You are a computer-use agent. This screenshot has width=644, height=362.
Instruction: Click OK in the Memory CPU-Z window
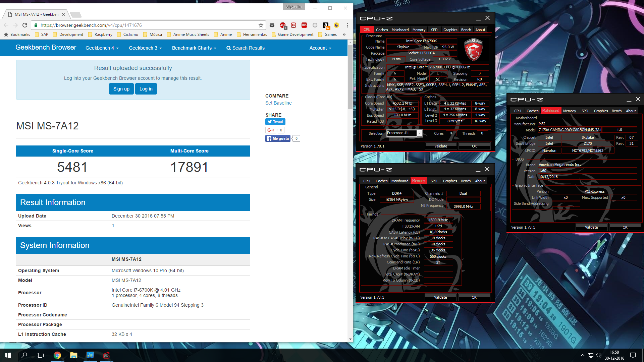pos(474,297)
